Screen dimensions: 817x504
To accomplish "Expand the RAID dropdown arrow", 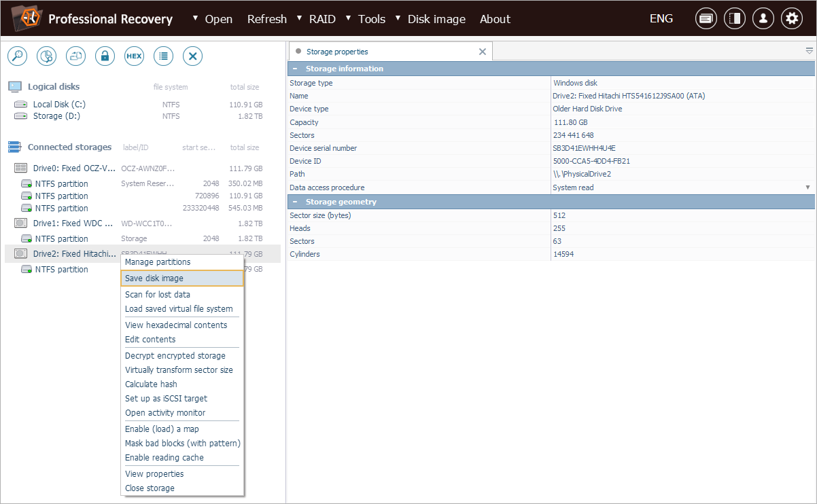I will [299, 18].
